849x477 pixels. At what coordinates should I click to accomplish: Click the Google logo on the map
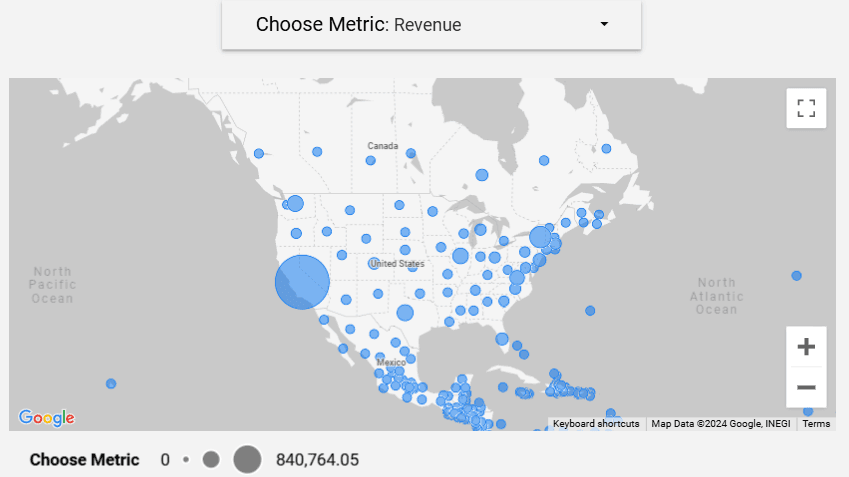(x=46, y=418)
